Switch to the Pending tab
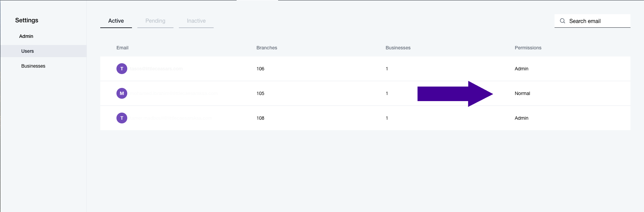Viewport: 644px width, 212px height. (155, 21)
